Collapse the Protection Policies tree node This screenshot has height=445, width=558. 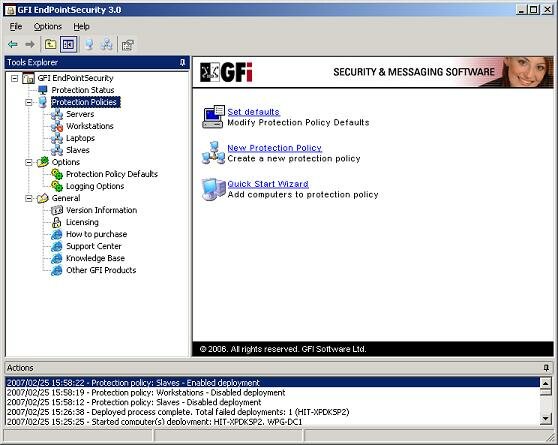tap(29, 103)
